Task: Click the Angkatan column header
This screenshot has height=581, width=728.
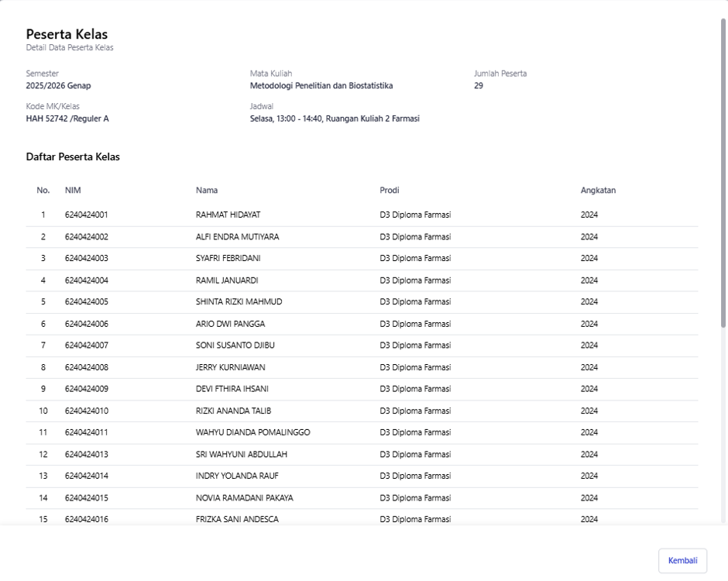Action: tap(598, 190)
